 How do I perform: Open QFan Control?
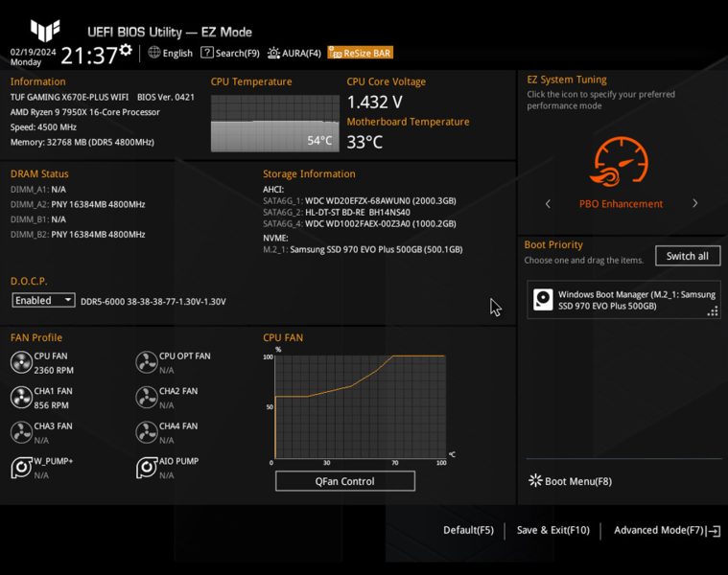[x=345, y=481]
